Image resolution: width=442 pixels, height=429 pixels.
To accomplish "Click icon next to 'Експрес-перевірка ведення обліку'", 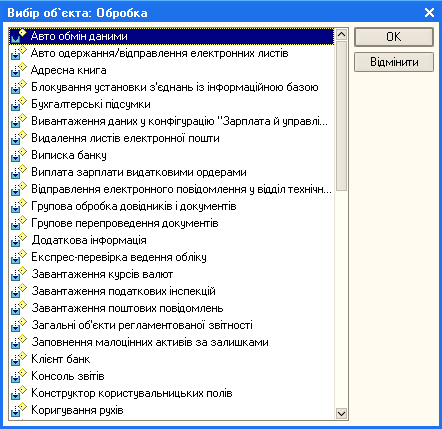I will 18,257.
